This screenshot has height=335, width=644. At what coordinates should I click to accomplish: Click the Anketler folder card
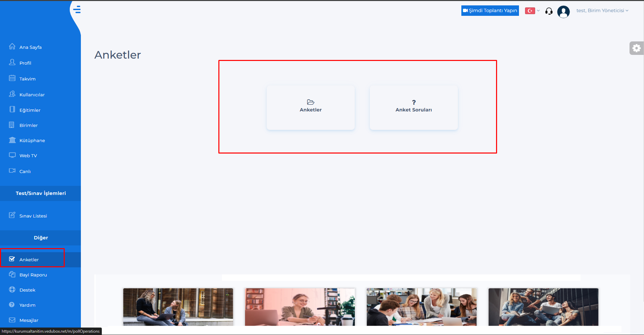click(310, 107)
